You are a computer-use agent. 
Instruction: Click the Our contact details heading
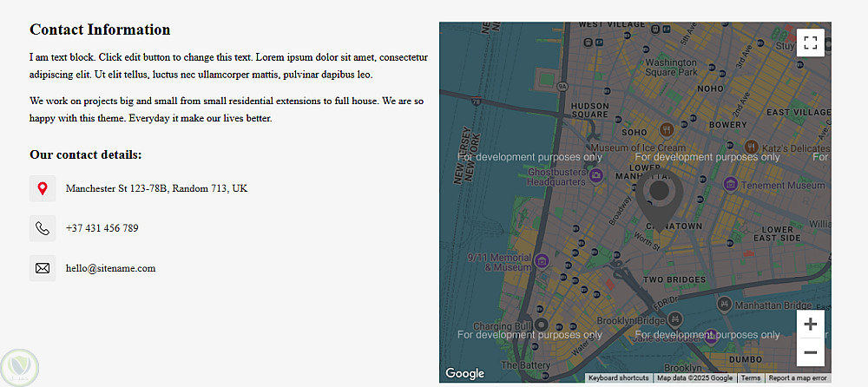click(x=86, y=154)
